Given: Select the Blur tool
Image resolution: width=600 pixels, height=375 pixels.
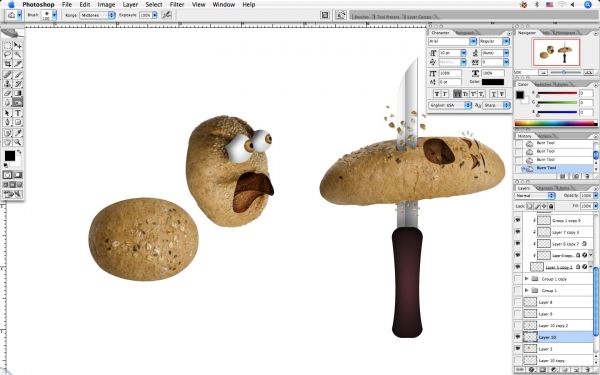Looking at the screenshot, I should [7, 102].
